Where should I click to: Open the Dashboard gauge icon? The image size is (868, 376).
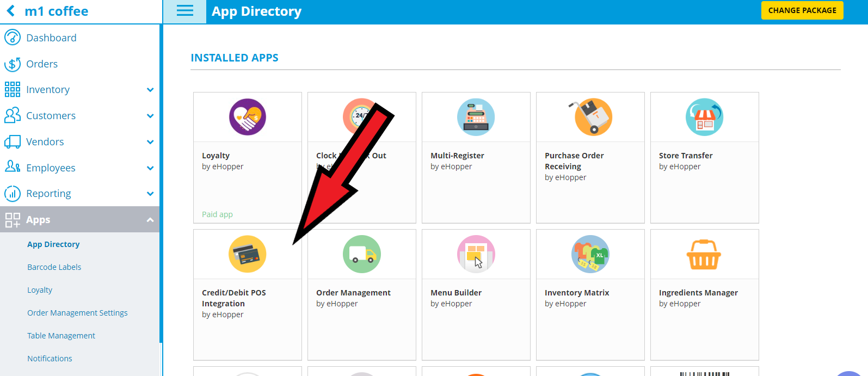13,38
